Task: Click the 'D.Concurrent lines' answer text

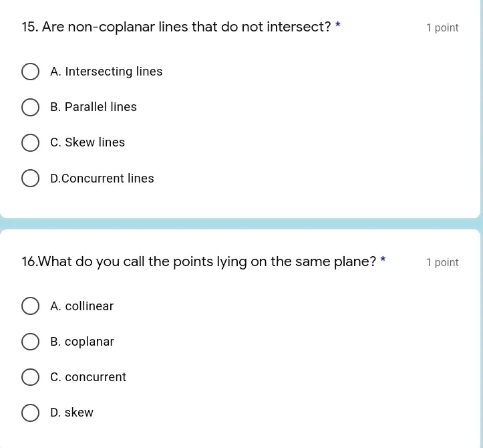Action: click(x=102, y=179)
